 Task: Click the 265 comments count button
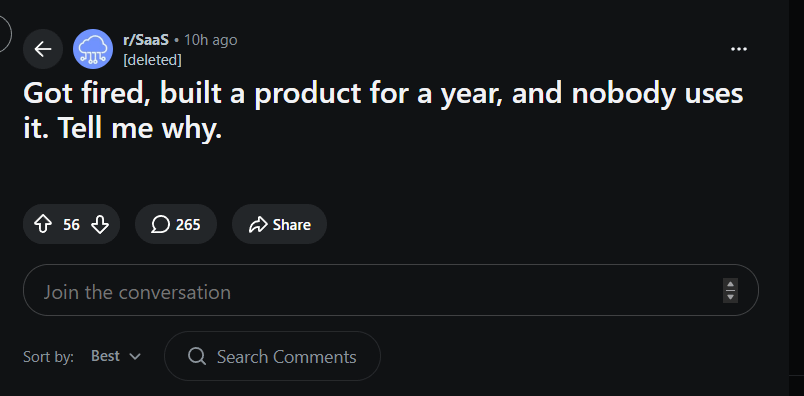176,224
